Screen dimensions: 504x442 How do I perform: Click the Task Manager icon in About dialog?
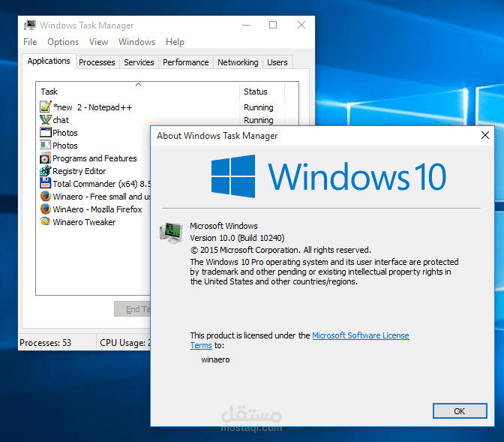(x=171, y=233)
